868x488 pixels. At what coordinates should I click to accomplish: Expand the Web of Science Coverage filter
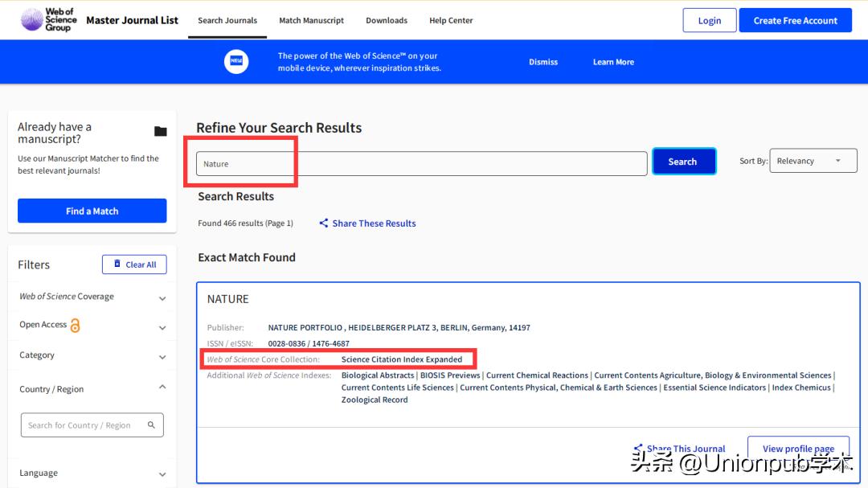click(x=162, y=298)
